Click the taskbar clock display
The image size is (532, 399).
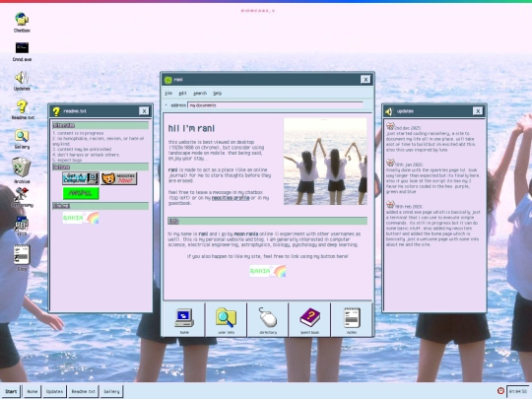(x=518, y=391)
